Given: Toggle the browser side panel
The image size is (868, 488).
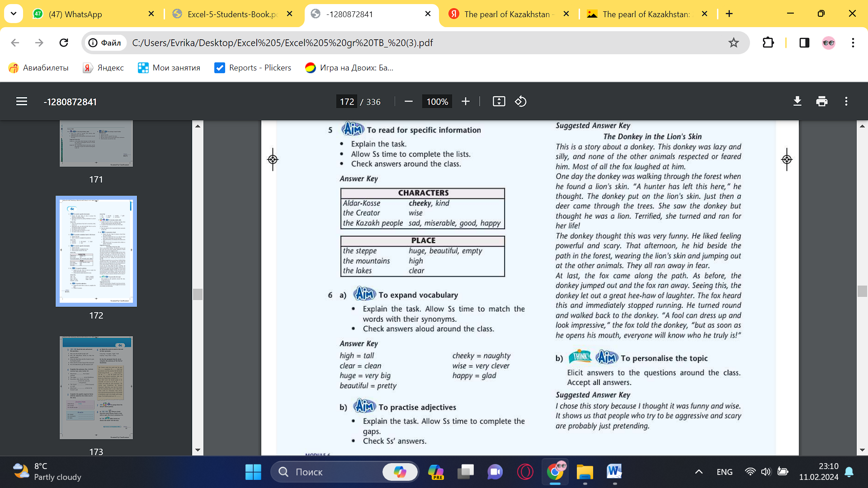Looking at the screenshot, I should pyautogui.click(x=804, y=43).
